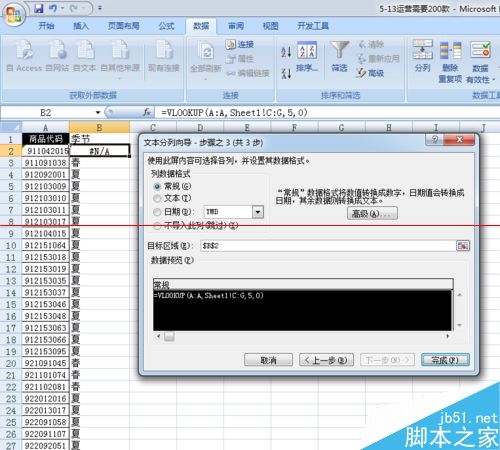
Task: Click cell containing 912092001
Action: pyautogui.click(x=45, y=174)
